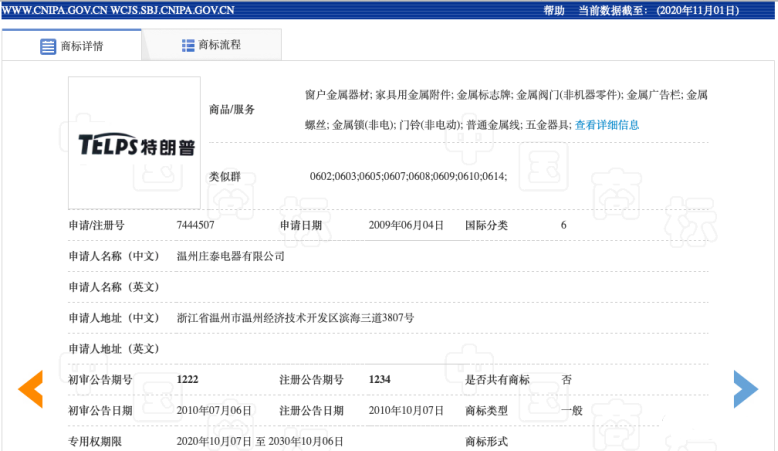Select the applicant address in 温州经济技术开发区
The width and height of the screenshot is (778, 451).
295,317
